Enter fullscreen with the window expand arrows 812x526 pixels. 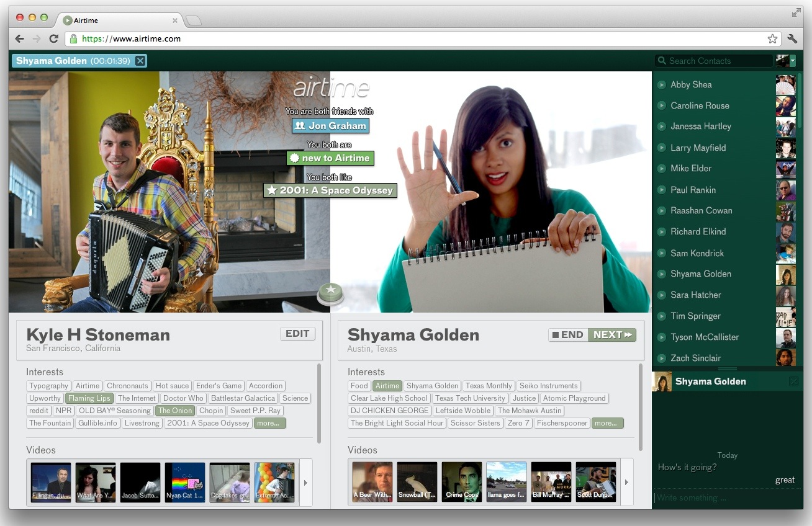pos(796,12)
